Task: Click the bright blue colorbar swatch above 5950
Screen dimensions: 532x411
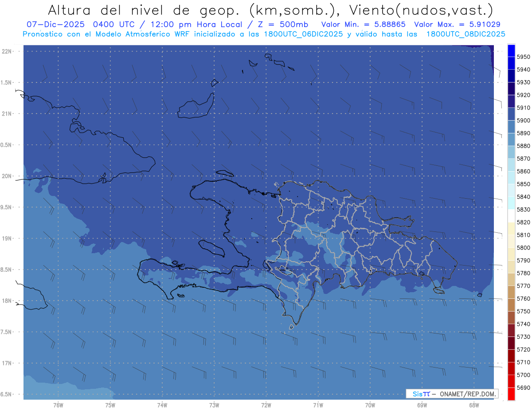Action: click(x=511, y=51)
